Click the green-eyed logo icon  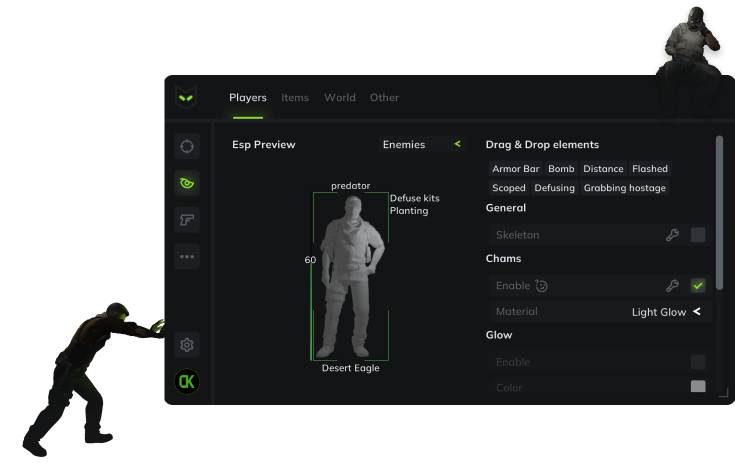coord(186,97)
